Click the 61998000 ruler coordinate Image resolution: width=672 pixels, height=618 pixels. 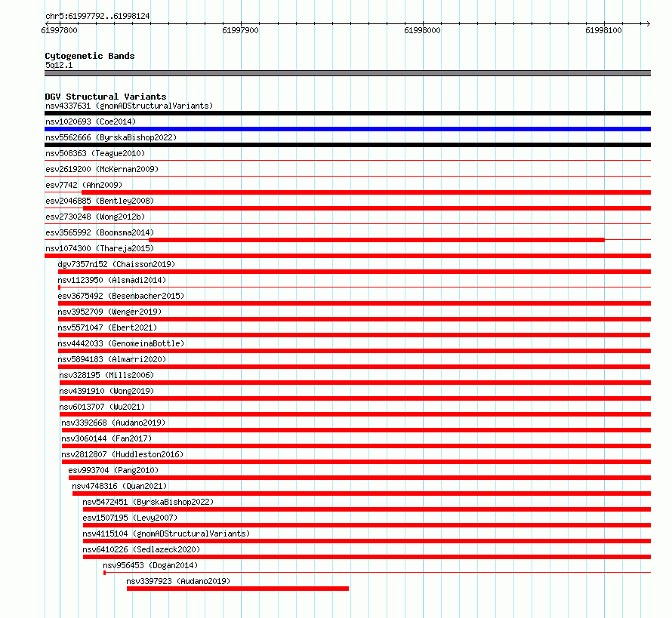coord(422,30)
